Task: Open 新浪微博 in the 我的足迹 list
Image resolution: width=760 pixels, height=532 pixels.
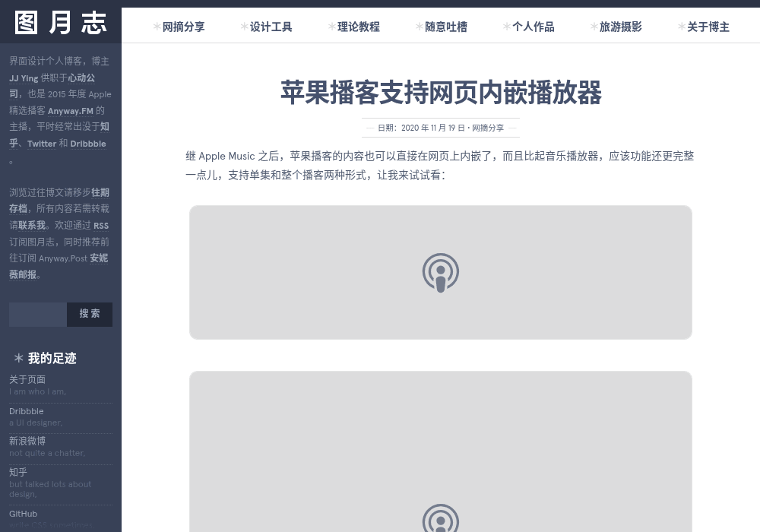Action: click(27, 441)
